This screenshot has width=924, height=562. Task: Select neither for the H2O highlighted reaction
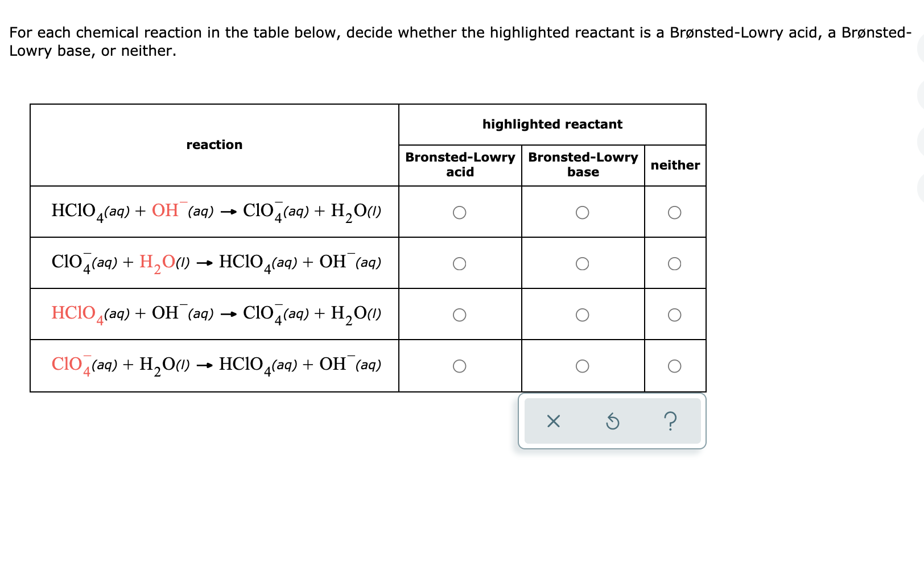pos(675,263)
